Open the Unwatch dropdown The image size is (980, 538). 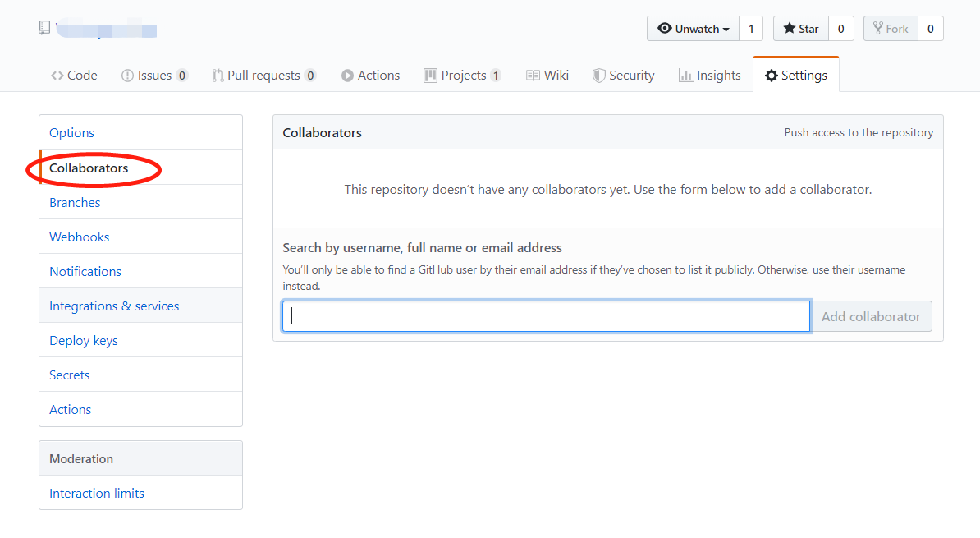(x=693, y=29)
